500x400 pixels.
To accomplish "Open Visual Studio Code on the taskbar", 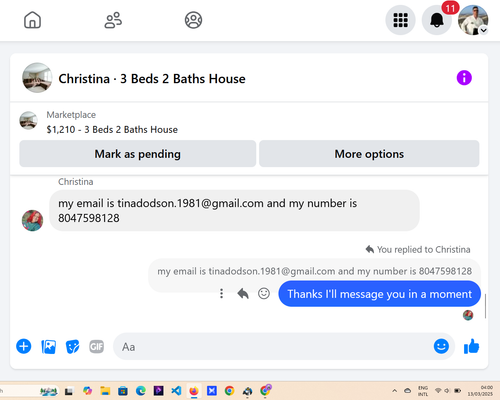I will [x=176, y=390].
